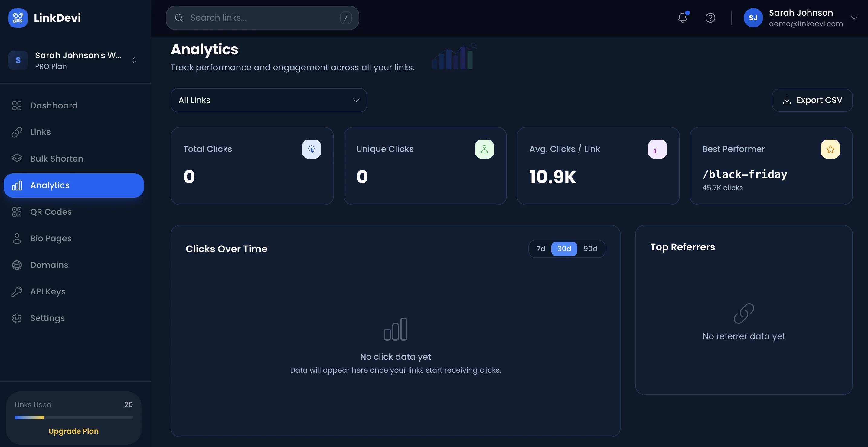Click the Export CSV button

click(x=812, y=100)
